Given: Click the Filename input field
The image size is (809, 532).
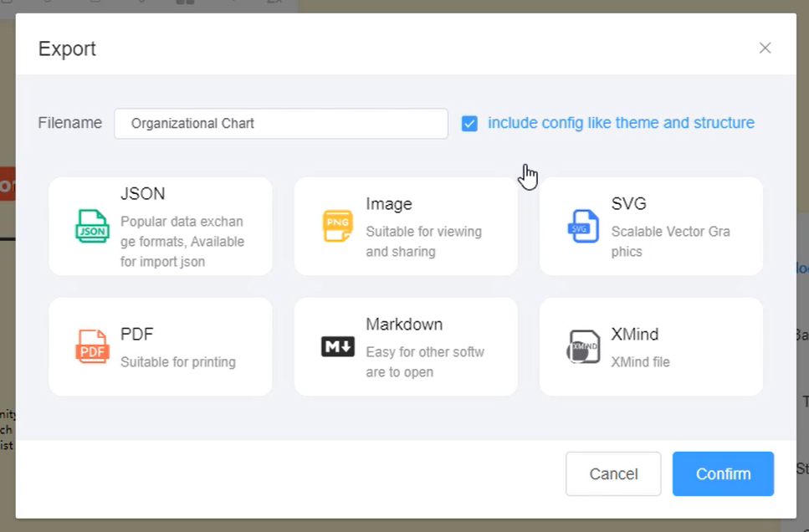Looking at the screenshot, I should pyautogui.click(x=281, y=124).
